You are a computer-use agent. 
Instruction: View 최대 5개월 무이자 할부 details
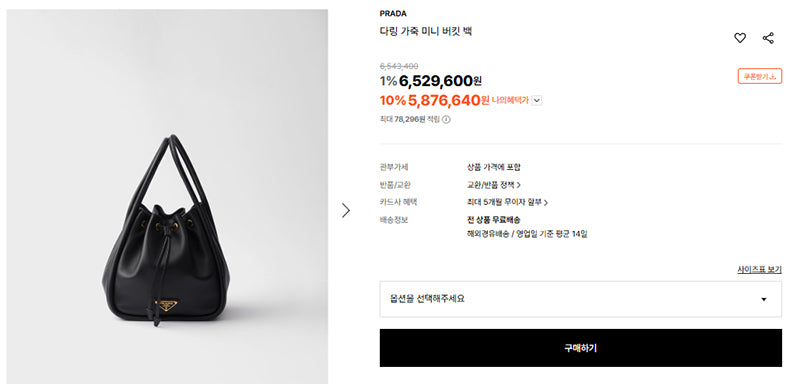[x=507, y=202]
